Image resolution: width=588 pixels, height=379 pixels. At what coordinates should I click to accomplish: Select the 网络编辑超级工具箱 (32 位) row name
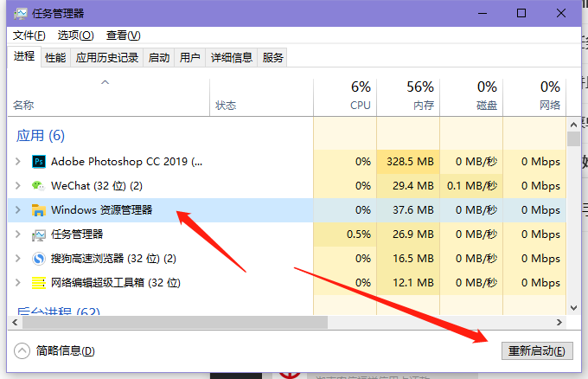click(x=116, y=283)
